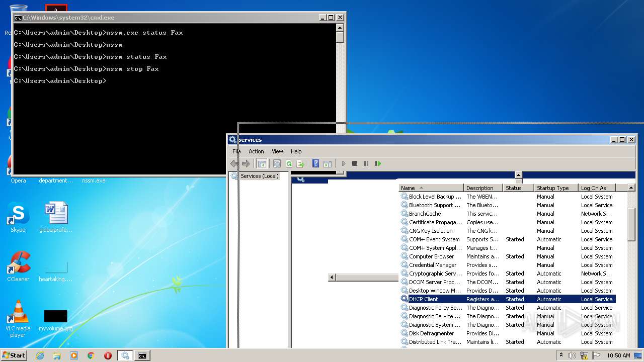This screenshot has width=644, height=362.
Task: Launch Opera from the taskbar
Action: pyautogui.click(x=108, y=355)
